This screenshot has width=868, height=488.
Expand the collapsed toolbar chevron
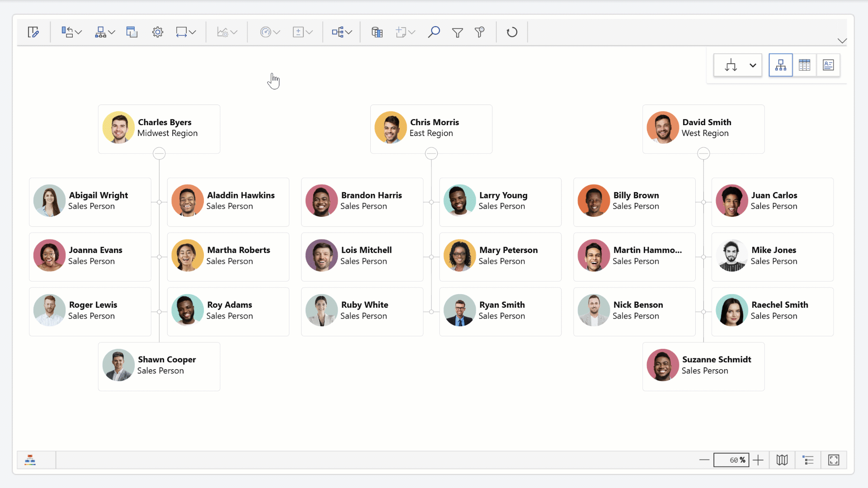click(x=842, y=41)
